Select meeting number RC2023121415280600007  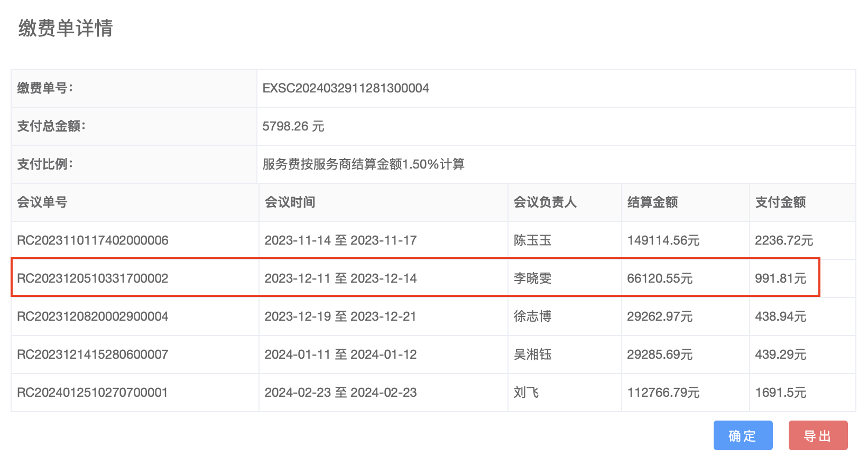93,355
